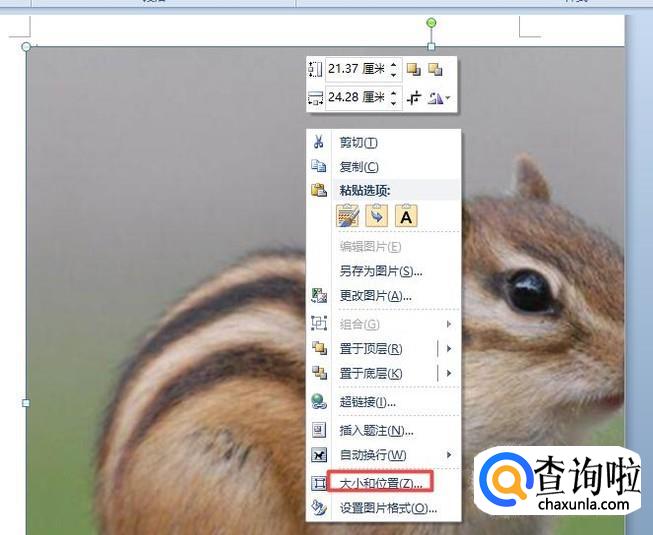Choose Merge Formatting paste option

coord(376,216)
